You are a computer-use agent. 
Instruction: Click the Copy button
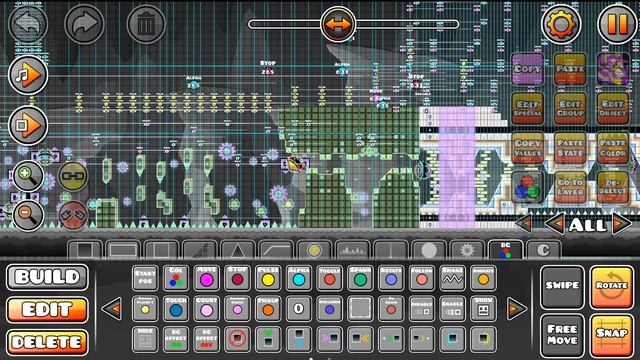(527, 69)
